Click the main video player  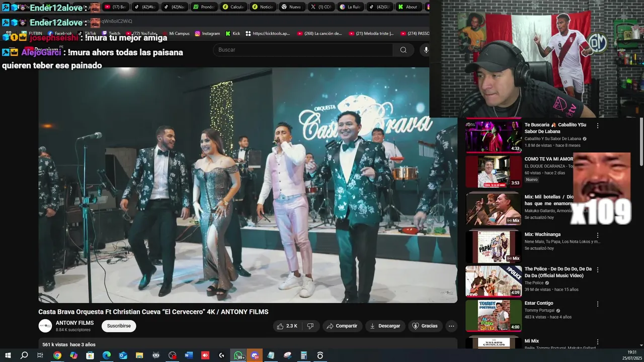tap(248, 185)
